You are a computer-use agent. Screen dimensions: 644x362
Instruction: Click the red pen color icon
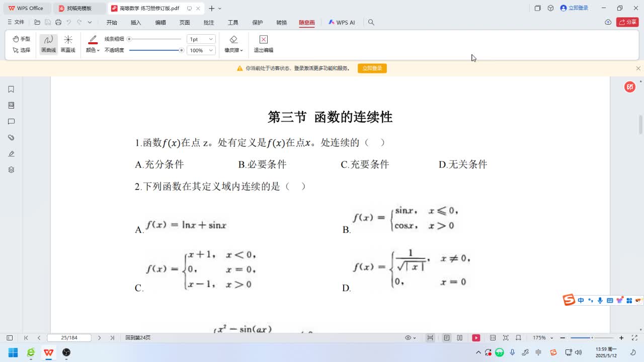(93, 40)
